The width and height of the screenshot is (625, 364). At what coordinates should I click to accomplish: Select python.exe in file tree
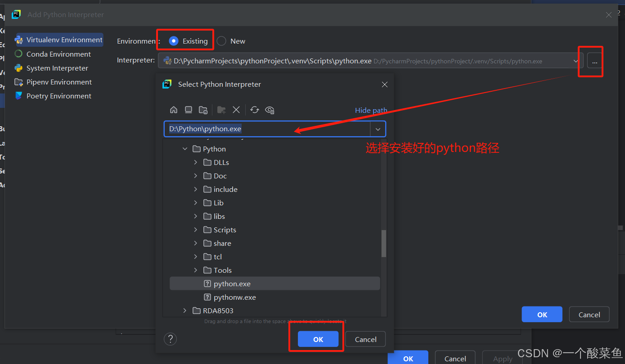[275, 284]
